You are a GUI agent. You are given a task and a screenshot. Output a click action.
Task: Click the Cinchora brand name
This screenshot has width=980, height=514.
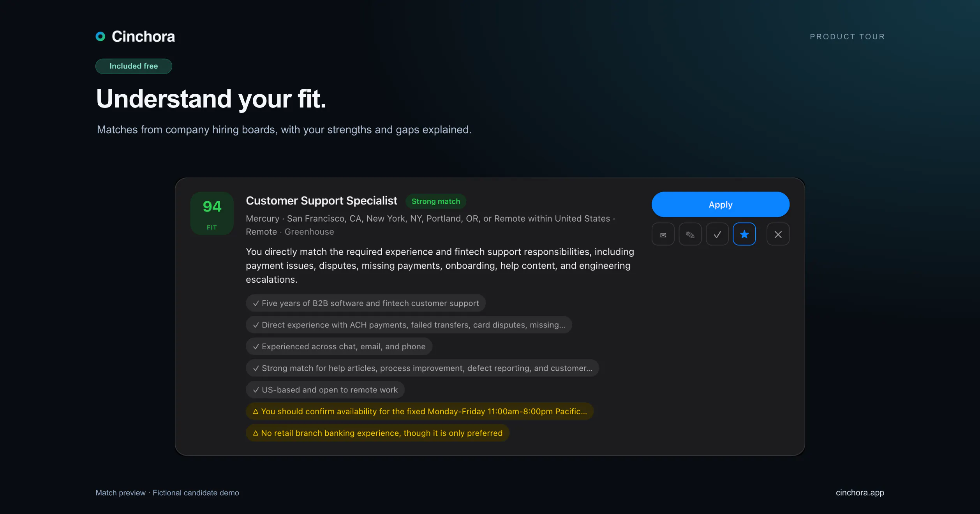point(143,37)
